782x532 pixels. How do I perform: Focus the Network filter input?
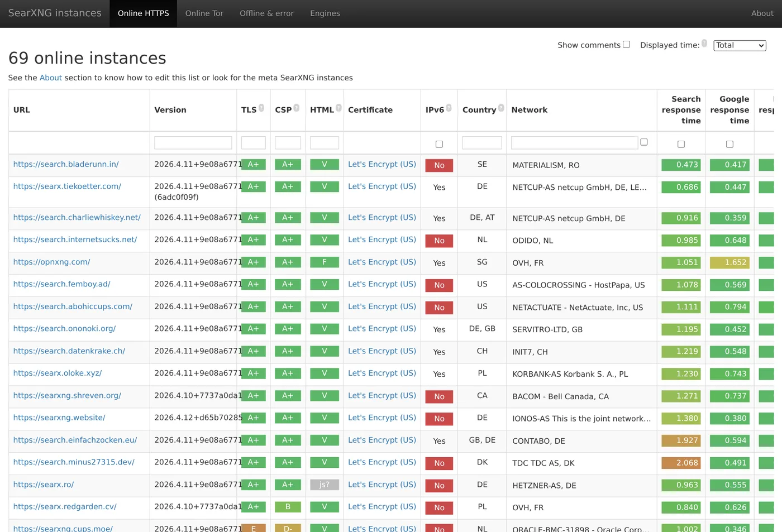coord(574,143)
